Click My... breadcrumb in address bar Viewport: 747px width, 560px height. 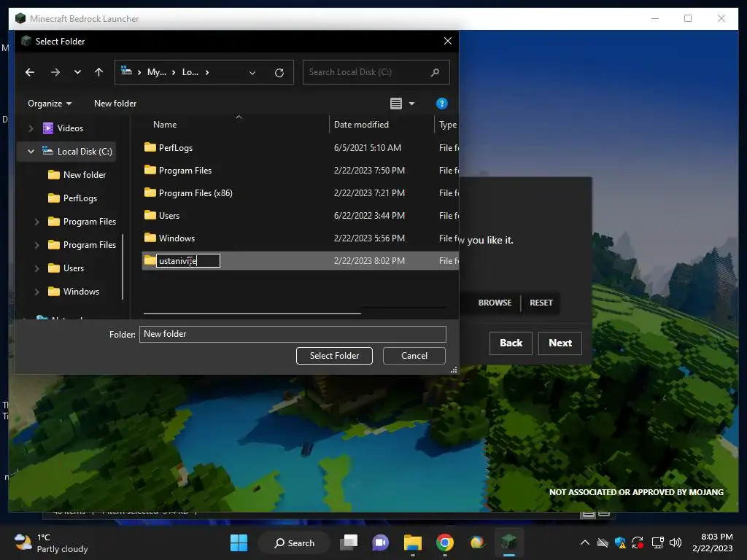coord(156,72)
